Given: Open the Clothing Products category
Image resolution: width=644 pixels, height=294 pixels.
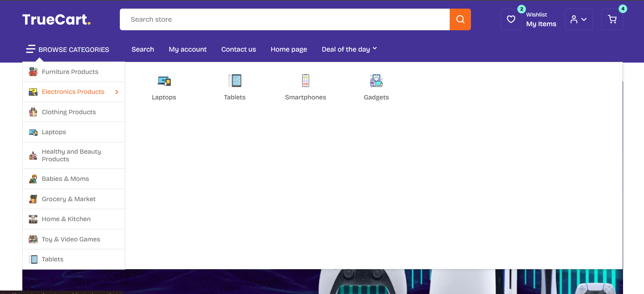Looking at the screenshot, I should tap(69, 112).
